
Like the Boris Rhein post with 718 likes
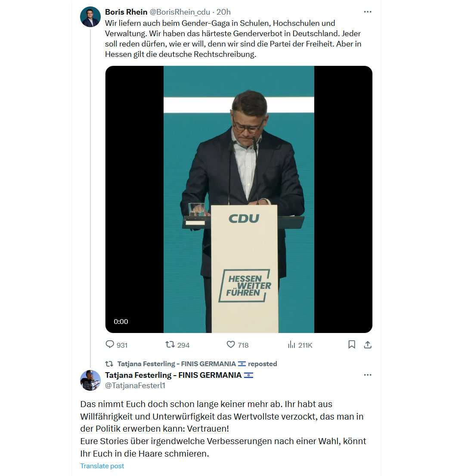[x=231, y=345]
